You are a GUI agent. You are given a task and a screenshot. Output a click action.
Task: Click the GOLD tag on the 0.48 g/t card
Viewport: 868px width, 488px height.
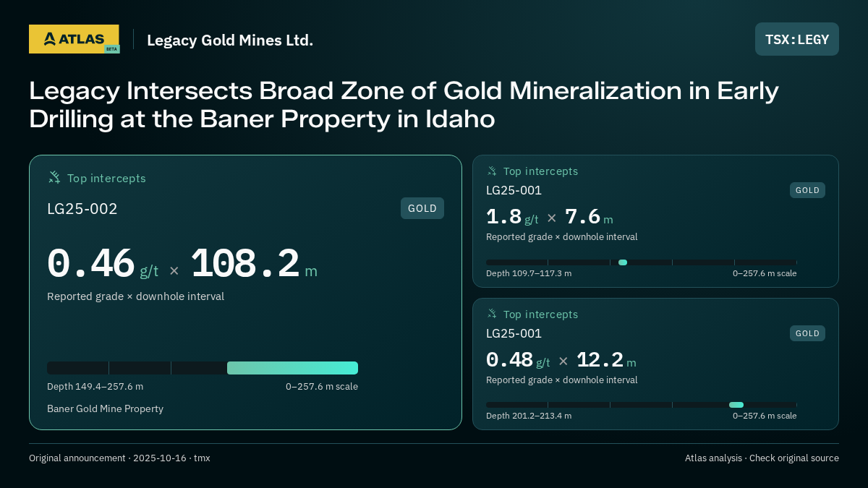[807, 333]
